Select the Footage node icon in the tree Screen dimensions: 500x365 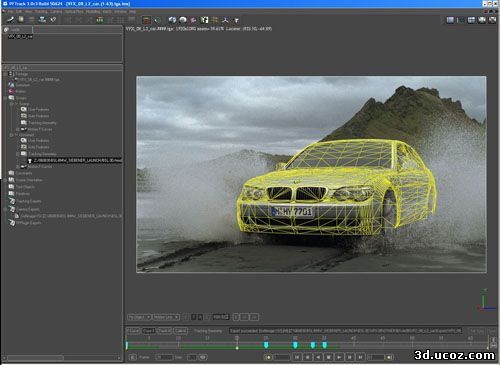[x=11, y=74]
